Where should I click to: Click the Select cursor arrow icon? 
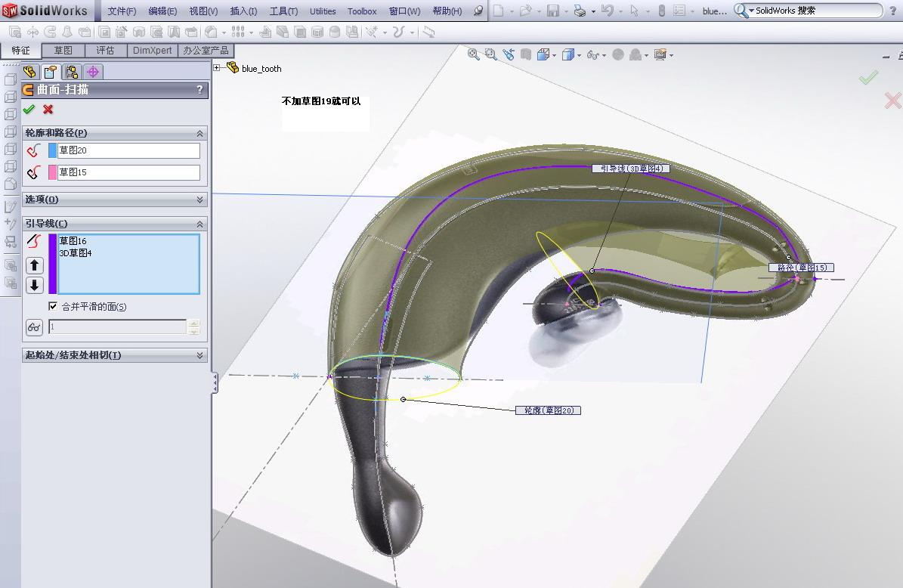coord(634,11)
